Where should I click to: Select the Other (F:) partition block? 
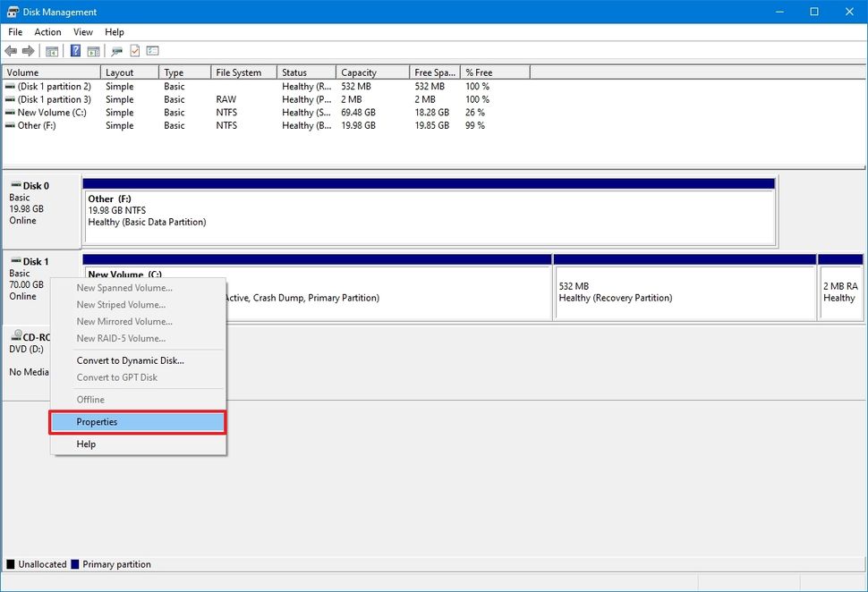click(x=429, y=216)
